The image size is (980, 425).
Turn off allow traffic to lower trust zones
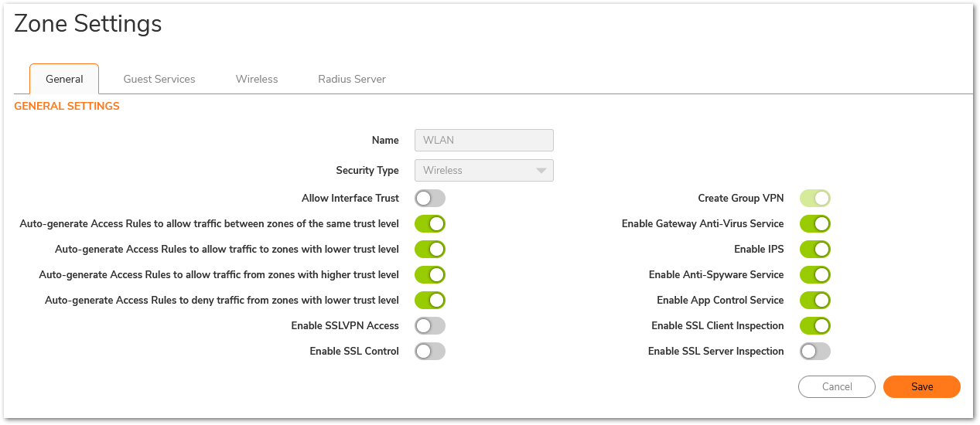430,250
